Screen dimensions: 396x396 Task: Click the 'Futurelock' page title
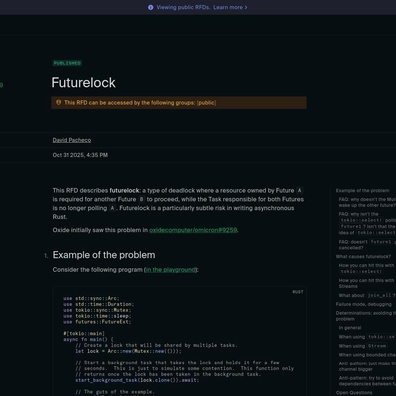tap(83, 83)
